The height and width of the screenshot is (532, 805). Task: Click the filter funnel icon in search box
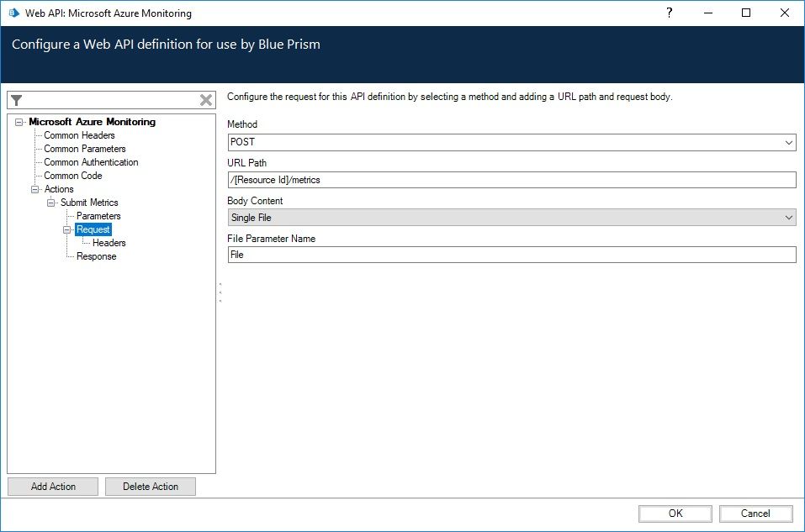(16, 100)
